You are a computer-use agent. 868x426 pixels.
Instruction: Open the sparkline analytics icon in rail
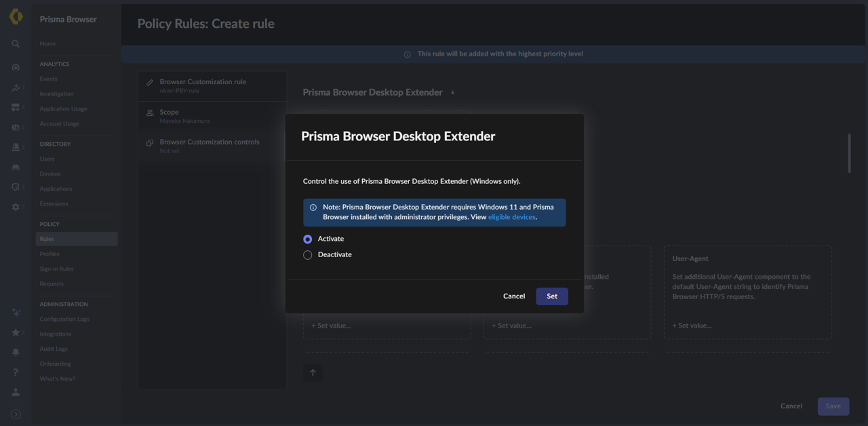tap(16, 88)
